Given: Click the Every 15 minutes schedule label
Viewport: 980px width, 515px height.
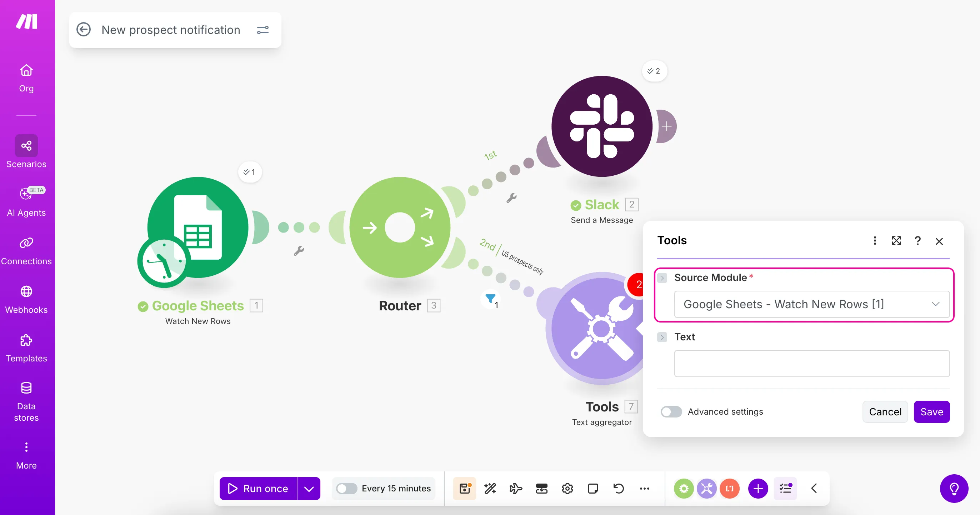Looking at the screenshot, I should (x=396, y=488).
